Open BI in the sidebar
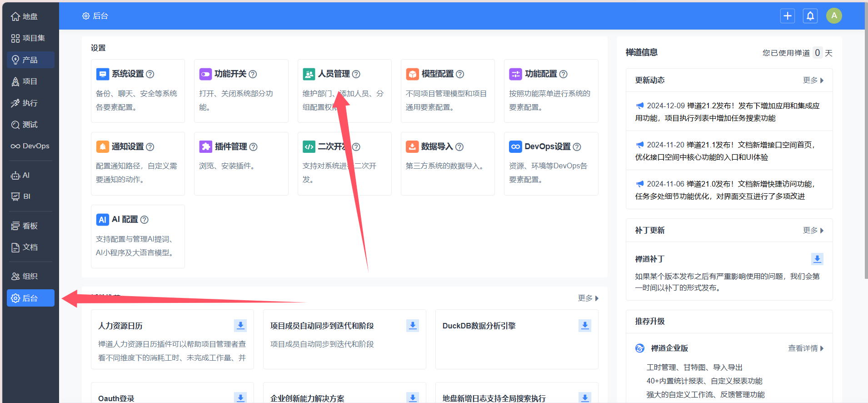Screen dimensions: 868x403 (30, 196)
